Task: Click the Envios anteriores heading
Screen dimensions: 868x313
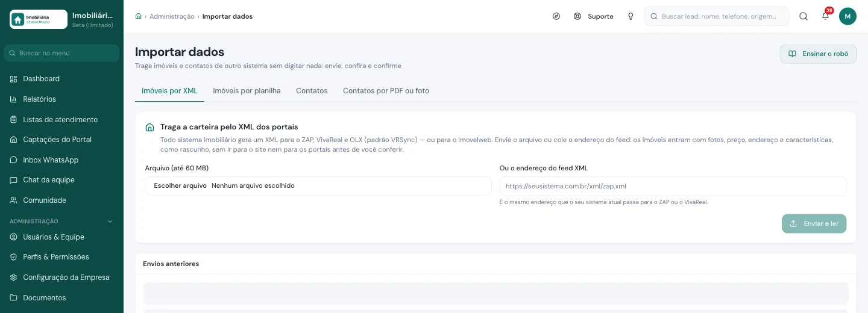Action: click(171, 264)
